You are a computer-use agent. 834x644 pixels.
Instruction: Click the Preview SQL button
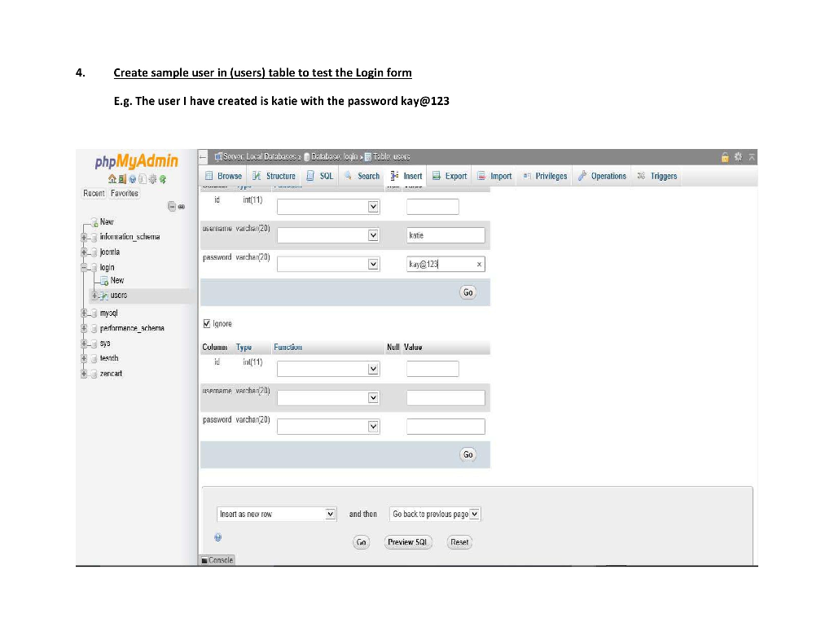coord(407,542)
